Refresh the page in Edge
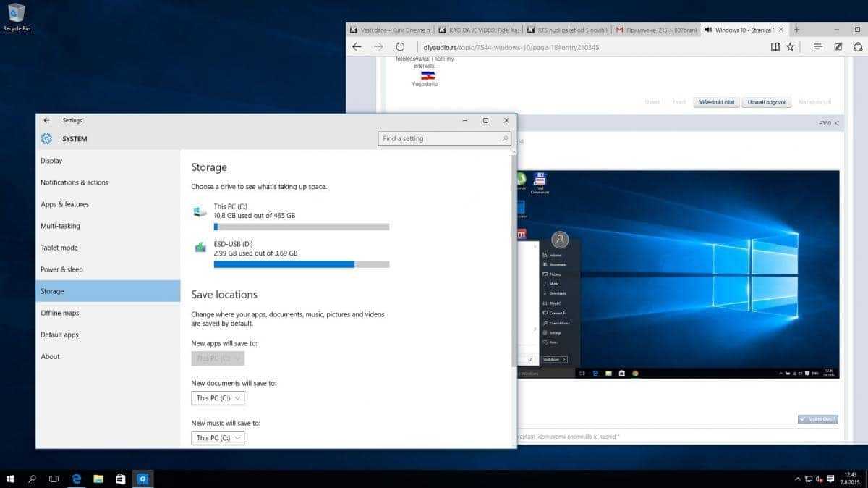Image resolution: width=868 pixels, height=488 pixels. (400, 47)
